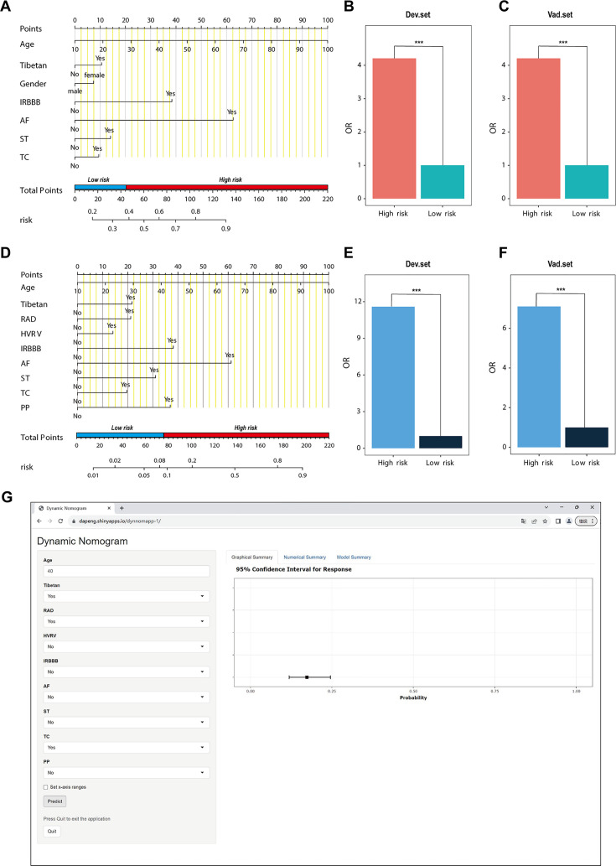The height and width of the screenshot is (866, 616).
Task: Click the Dynamic Nomogram tab favicon
Action: 41,508
